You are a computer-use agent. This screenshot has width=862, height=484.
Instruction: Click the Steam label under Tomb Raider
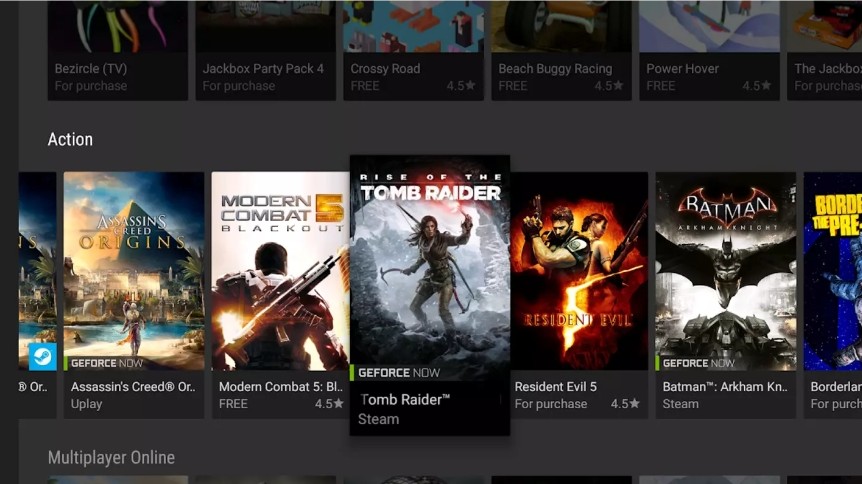[378, 419]
